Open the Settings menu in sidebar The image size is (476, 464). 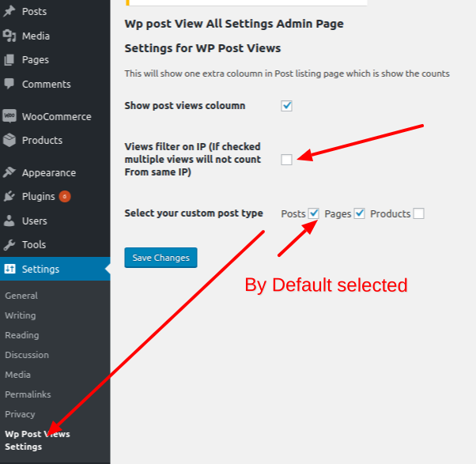point(40,269)
